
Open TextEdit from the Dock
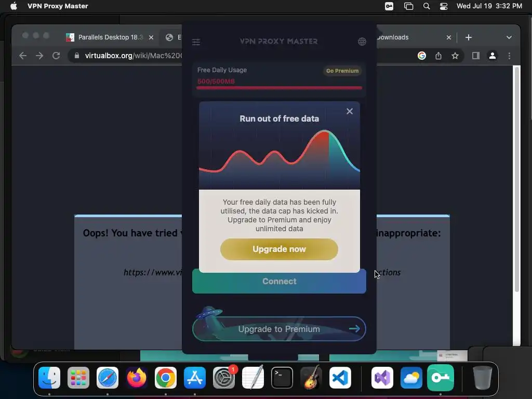click(x=253, y=378)
